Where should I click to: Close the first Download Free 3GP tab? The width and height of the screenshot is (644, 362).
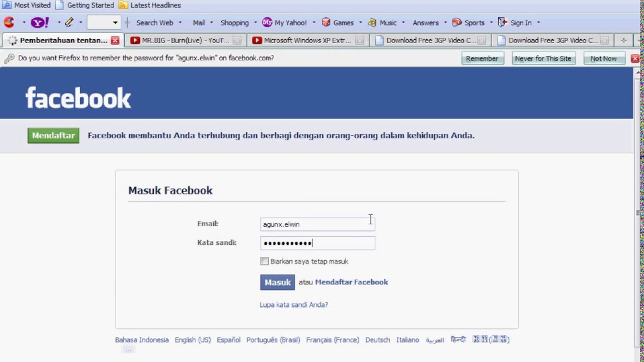point(482,40)
